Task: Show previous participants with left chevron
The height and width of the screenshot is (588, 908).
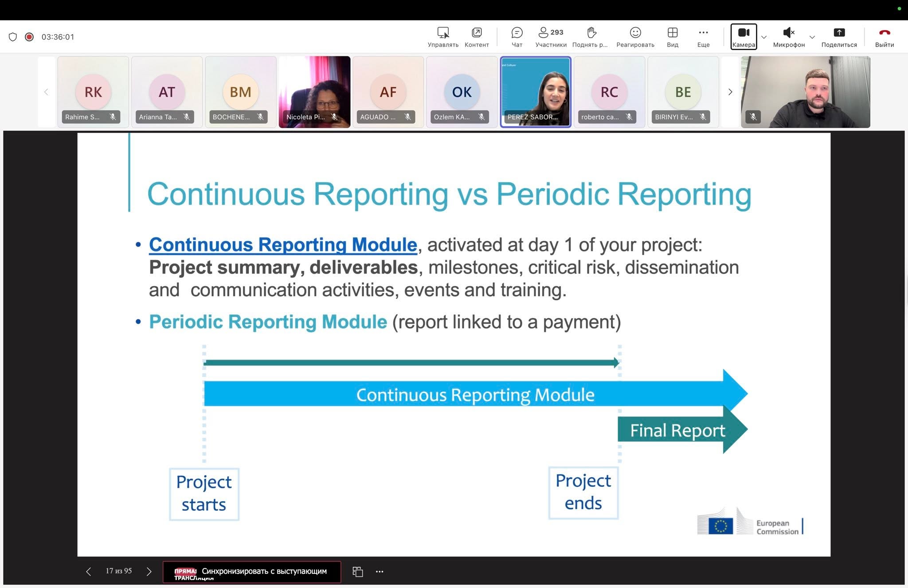Action: [46, 92]
